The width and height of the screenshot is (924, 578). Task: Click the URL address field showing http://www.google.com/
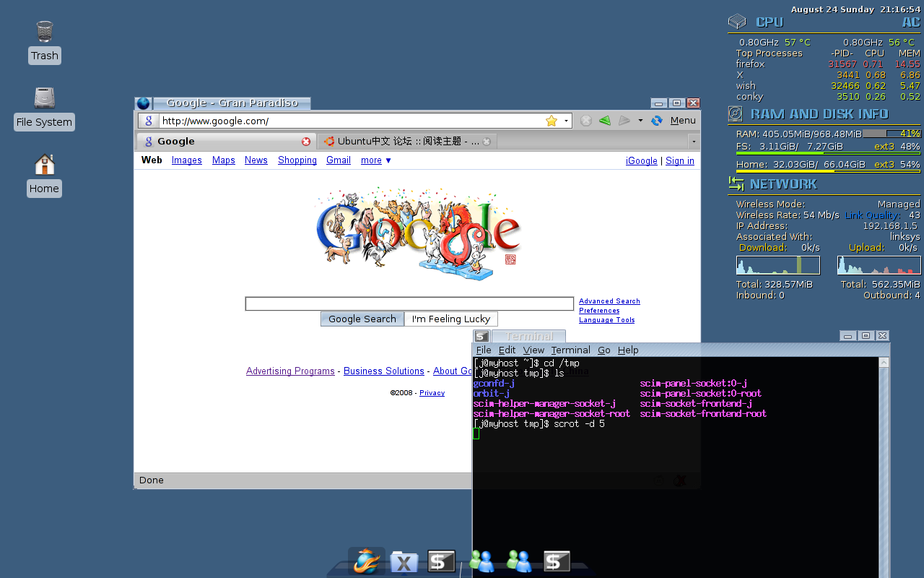click(x=351, y=121)
